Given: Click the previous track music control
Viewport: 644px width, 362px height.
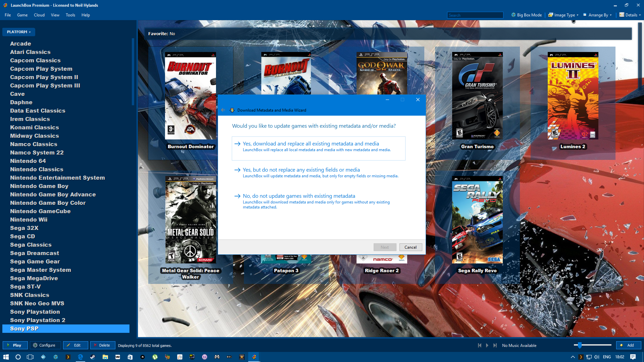Looking at the screenshot, I should point(480,346).
